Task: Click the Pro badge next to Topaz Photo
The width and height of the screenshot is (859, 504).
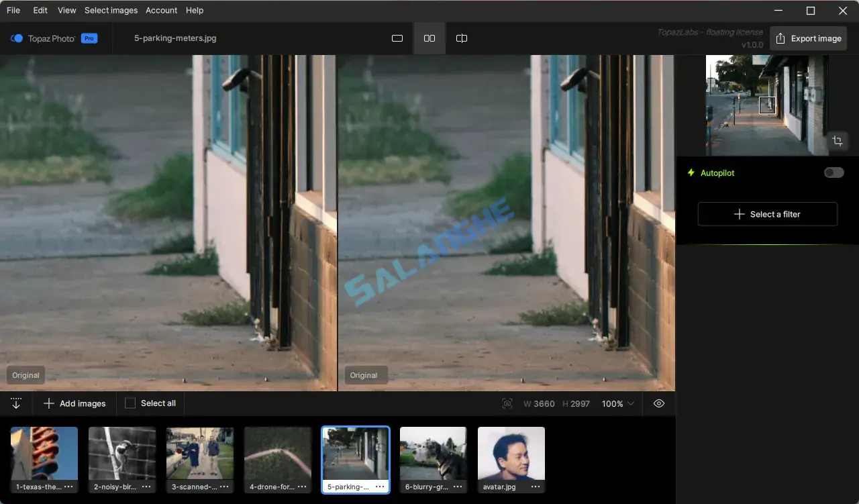Action: [x=89, y=38]
